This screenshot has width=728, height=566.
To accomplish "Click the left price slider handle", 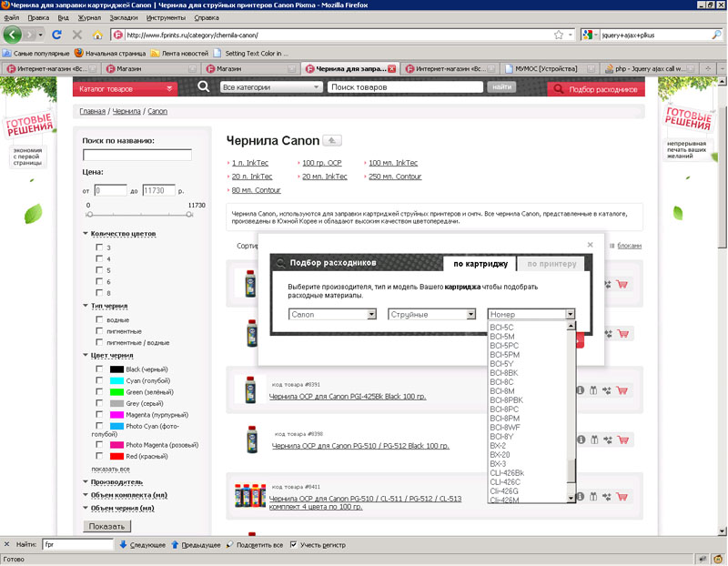I will click(89, 214).
